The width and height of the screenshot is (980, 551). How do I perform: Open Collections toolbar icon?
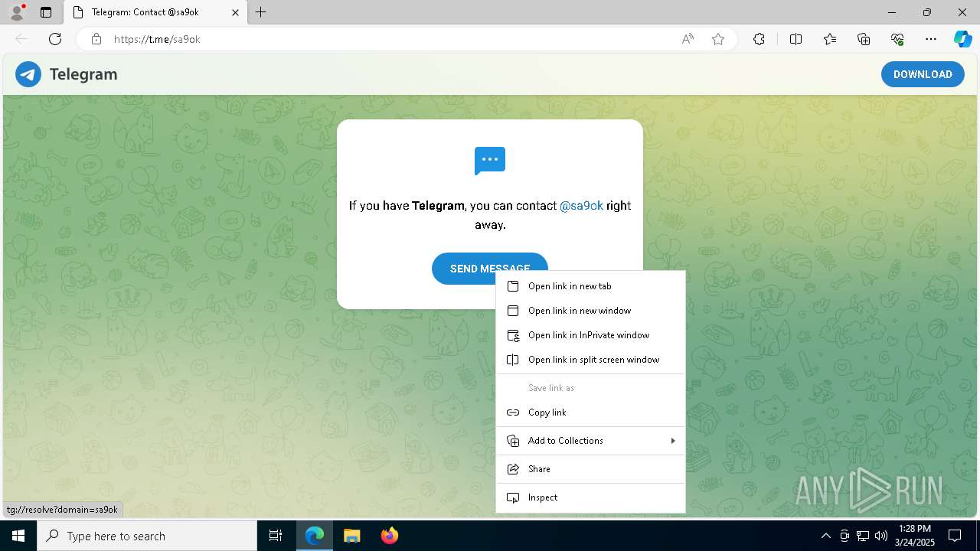coord(864,39)
